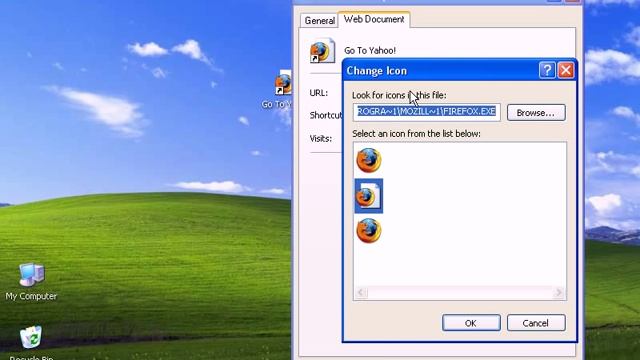Click the icon list left scroll arrow
The height and width of the screenshot is (360, 640).
click(x=360, y=292)
